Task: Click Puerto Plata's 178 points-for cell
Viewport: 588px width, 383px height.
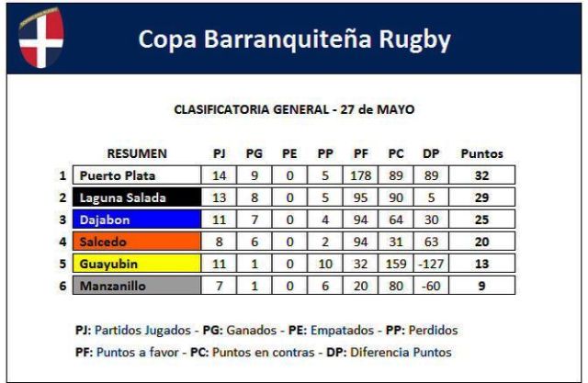Action: (x=361, y=175)
